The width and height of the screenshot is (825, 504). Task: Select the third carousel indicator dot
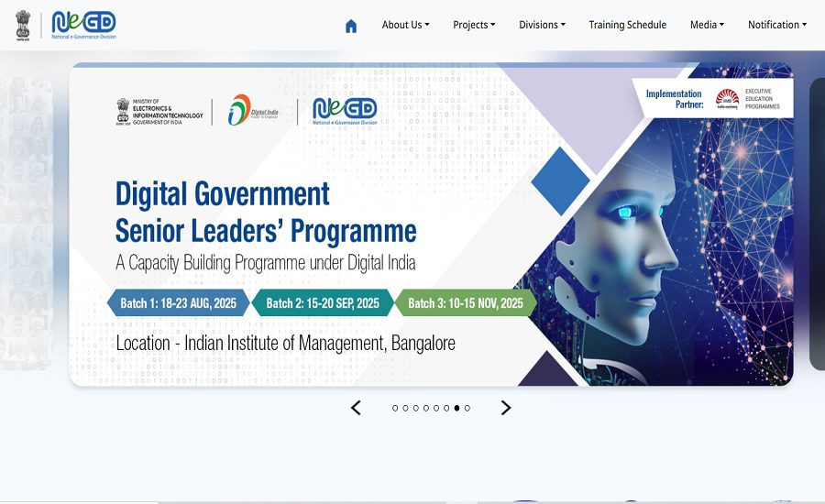pyautogui.click(x=415, y=409)
